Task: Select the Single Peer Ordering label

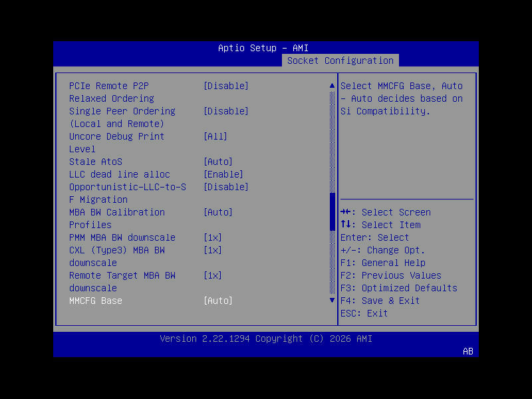Action: [122, 111]
